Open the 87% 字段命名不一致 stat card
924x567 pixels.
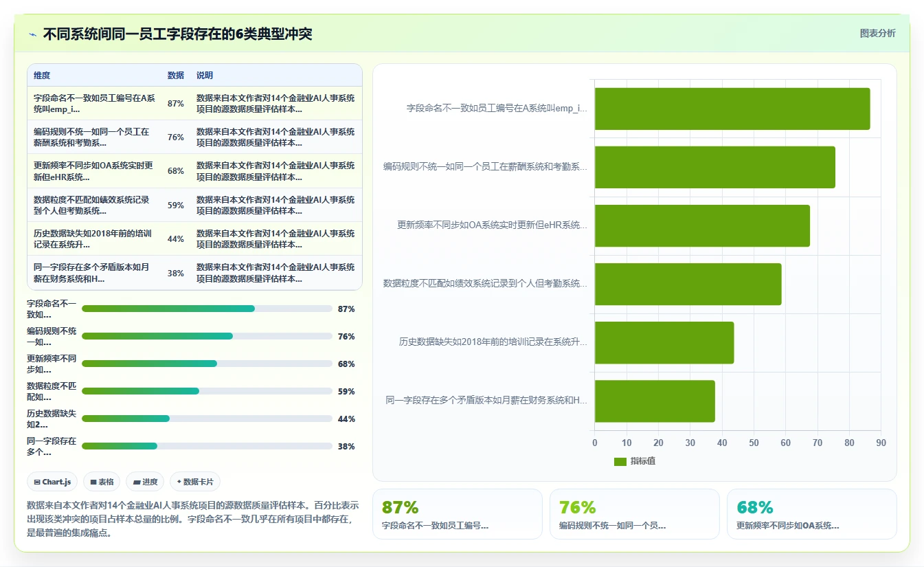[x=458, y=514]
